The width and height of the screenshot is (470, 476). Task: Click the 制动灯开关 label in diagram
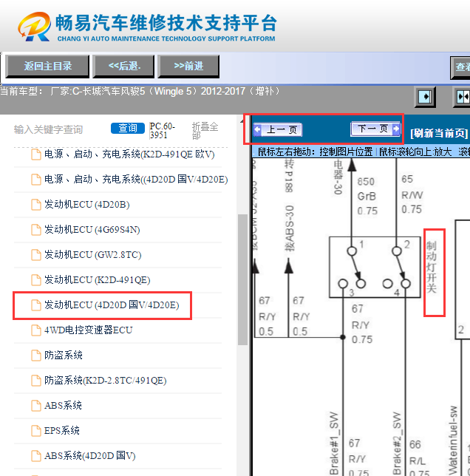tap(432, 267)
